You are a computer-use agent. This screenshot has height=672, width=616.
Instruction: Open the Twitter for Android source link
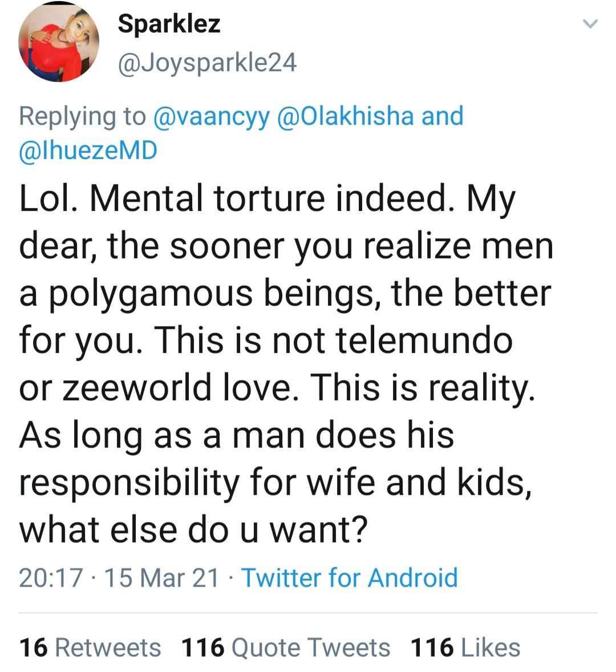pyautogui.click(x=350, y=577)
